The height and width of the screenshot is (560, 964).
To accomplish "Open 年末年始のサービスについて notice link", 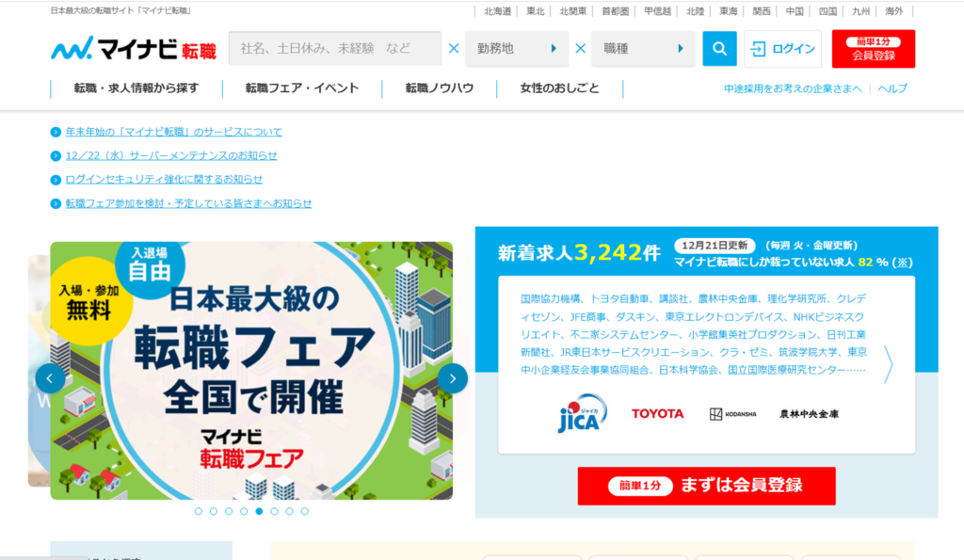I will (x=174, y=132).
